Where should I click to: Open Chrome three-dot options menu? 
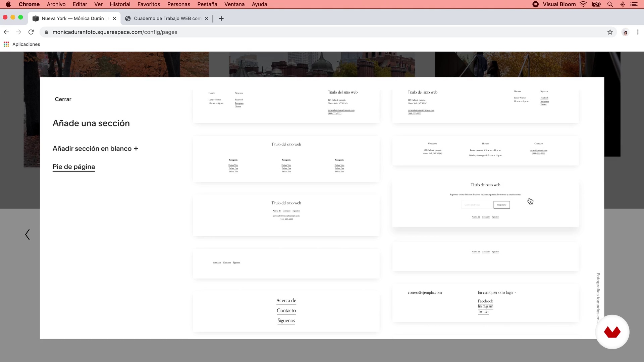(638, 32)
